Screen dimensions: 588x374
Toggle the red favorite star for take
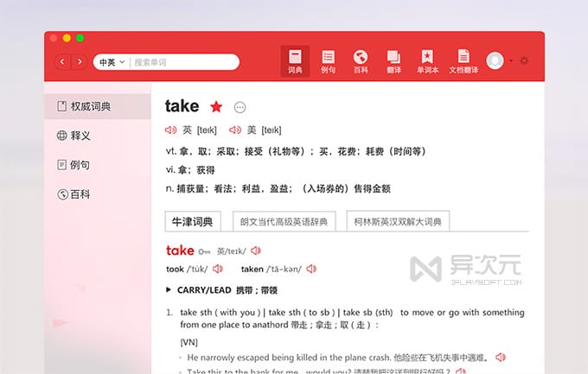pyautogui.click(x=216, y=107)
